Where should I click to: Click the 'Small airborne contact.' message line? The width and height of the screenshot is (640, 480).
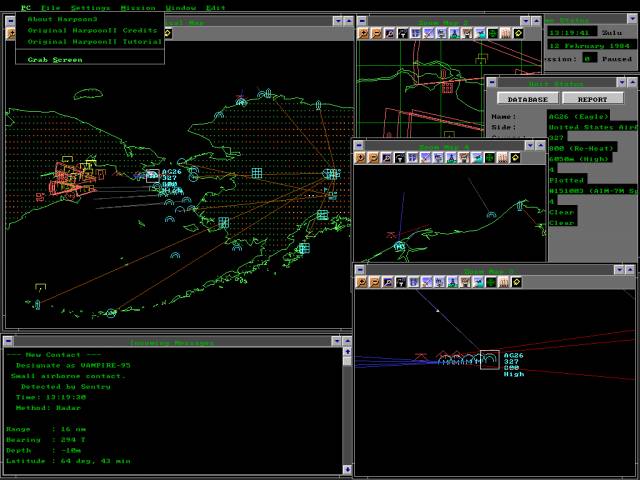68,376
